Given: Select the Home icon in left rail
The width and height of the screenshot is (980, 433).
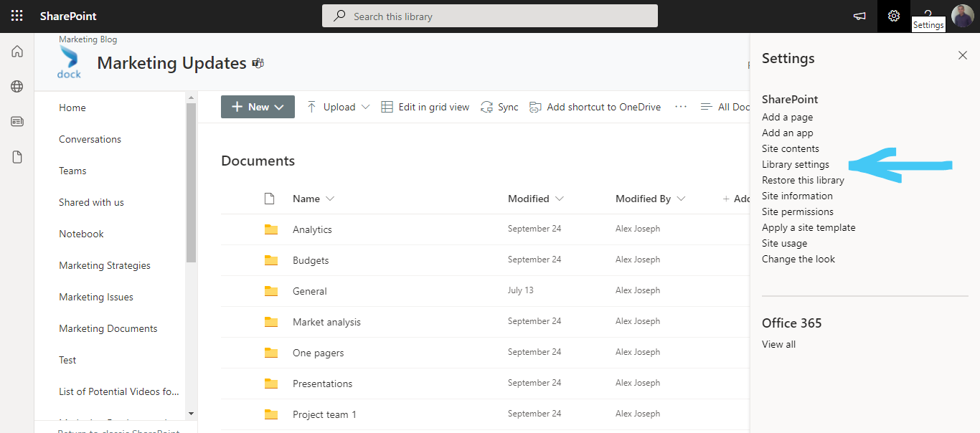Looking at the screenshot, I should [x=16, y=51].
